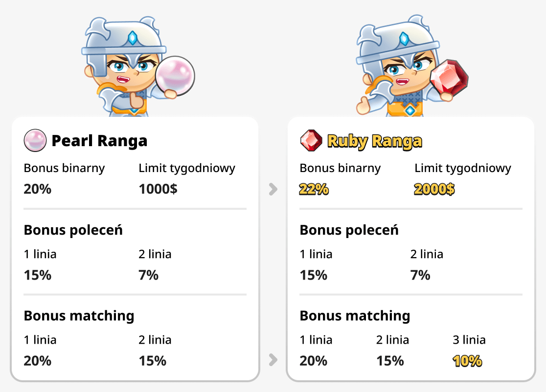Screen dimensions: 546x392
Task: Click the 2000$ Limit tygodniowy value
Action: coord(433,189)
